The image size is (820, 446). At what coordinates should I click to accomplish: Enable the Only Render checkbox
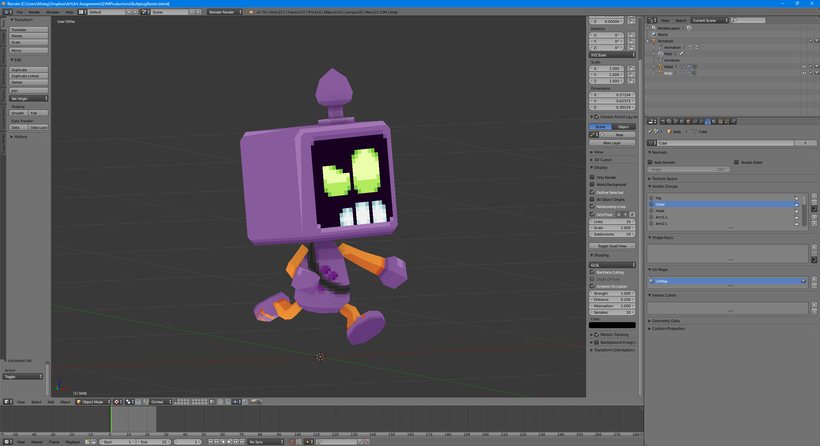coord(593,178)
